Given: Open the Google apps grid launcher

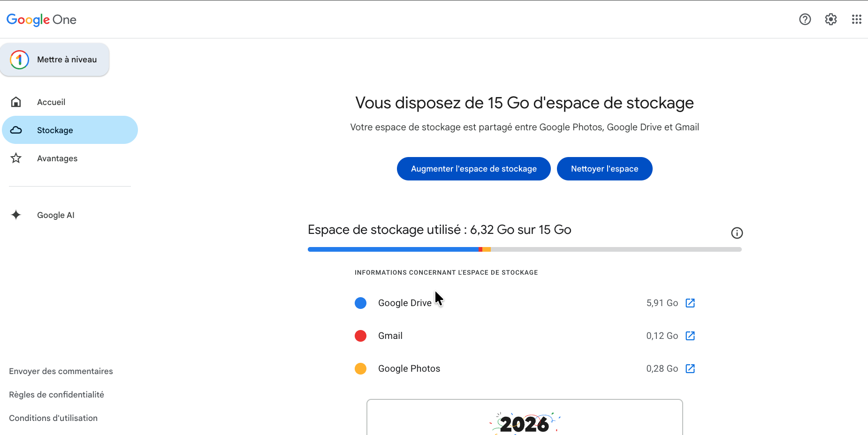Looking at the screenshot, I should (857, 19).
